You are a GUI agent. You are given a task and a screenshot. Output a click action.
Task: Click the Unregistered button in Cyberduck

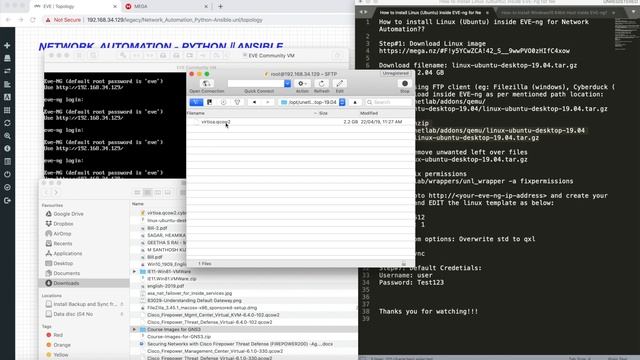[395, 73]
